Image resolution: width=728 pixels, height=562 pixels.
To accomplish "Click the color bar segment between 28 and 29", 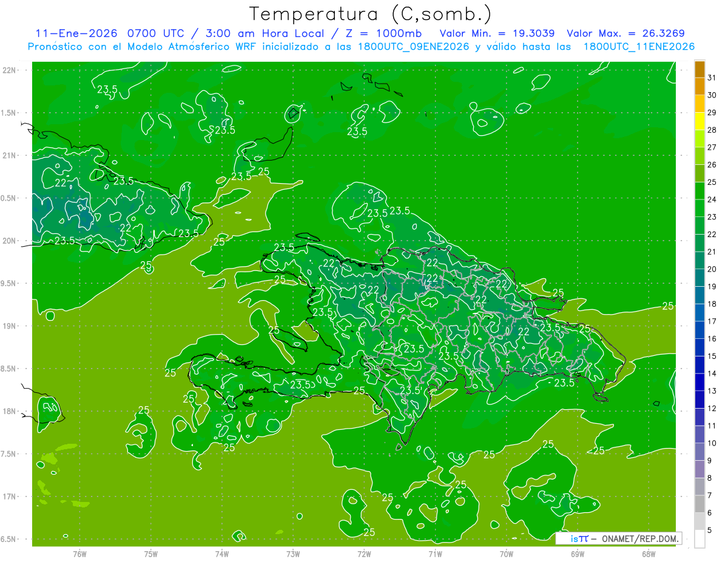I will [699, 121].
